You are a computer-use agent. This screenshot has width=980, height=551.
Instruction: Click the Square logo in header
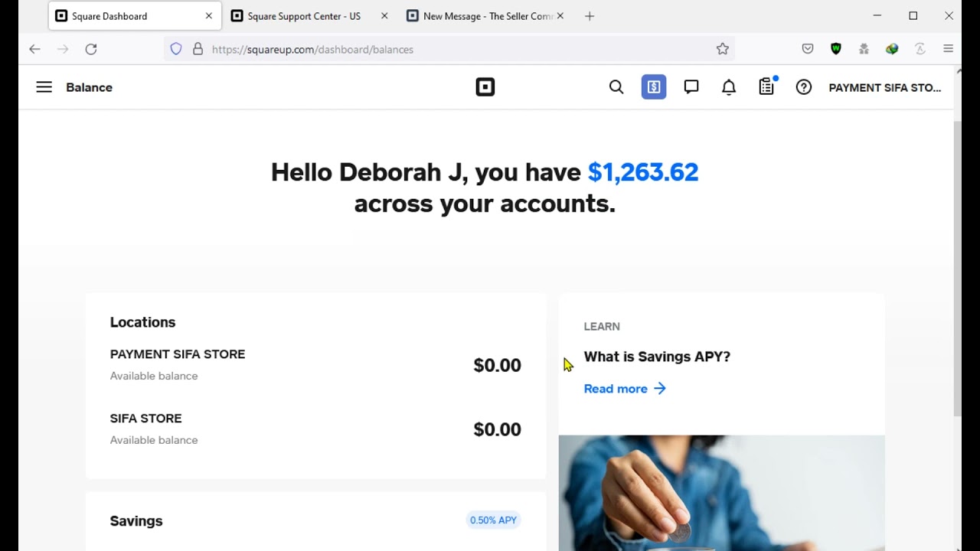485,87
